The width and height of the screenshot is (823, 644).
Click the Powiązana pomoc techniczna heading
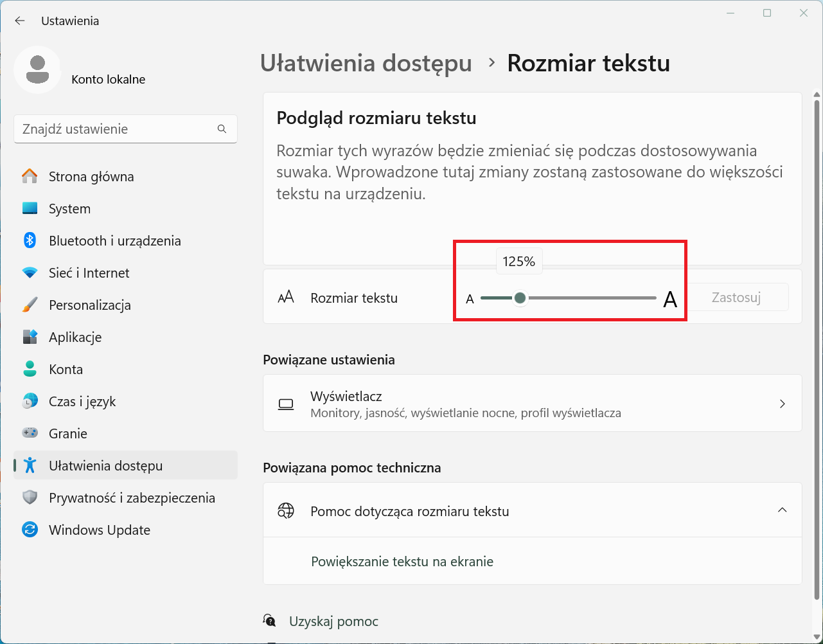[352, 468]
